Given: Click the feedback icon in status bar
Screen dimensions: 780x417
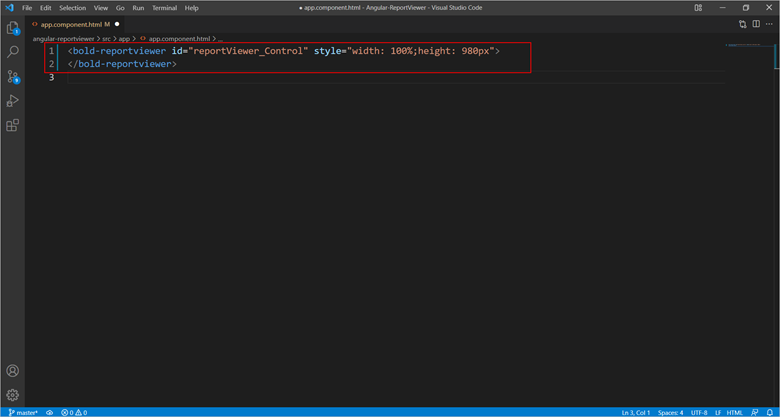Looking at the screenshot, I should [755, 413].
